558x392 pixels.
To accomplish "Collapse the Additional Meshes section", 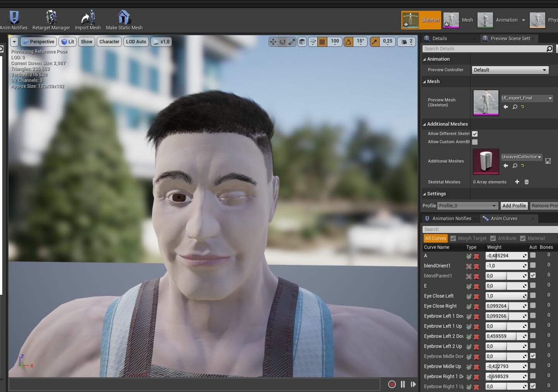I will 424,124.
